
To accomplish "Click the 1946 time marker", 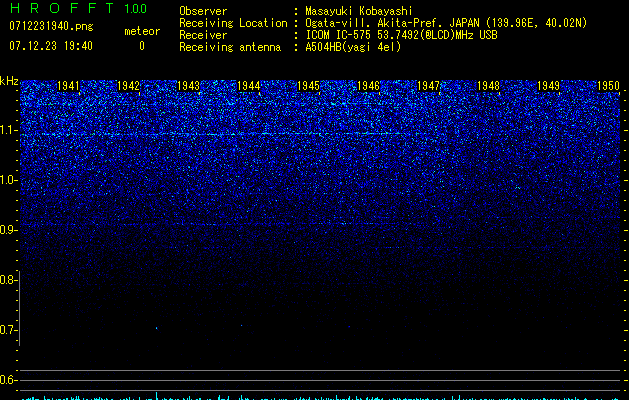I will click(x=368, y=86).
